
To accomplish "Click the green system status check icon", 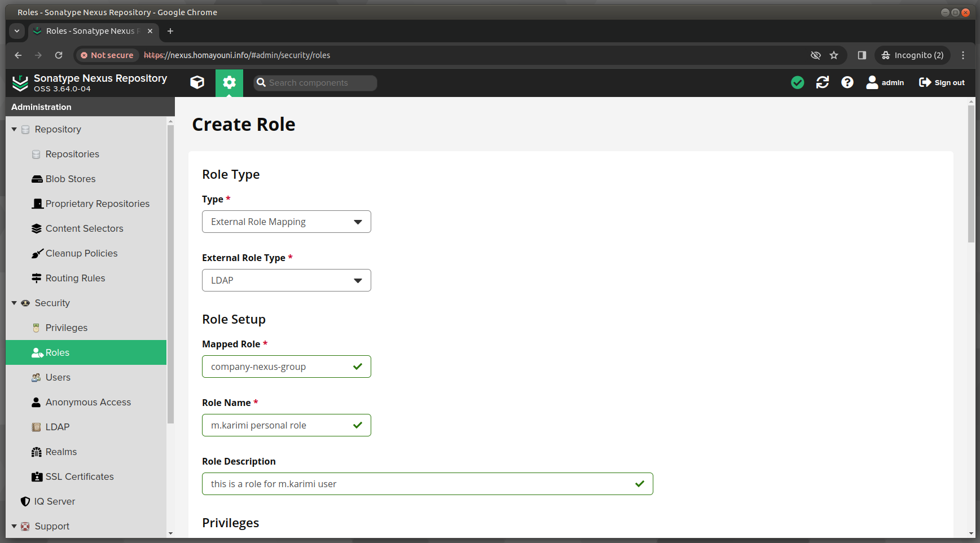I will tap(798, 83).
